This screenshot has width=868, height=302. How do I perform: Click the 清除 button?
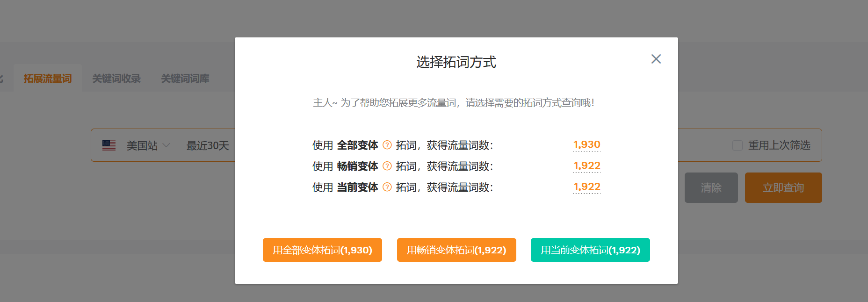pyautogui.click(x=711, y=187)
